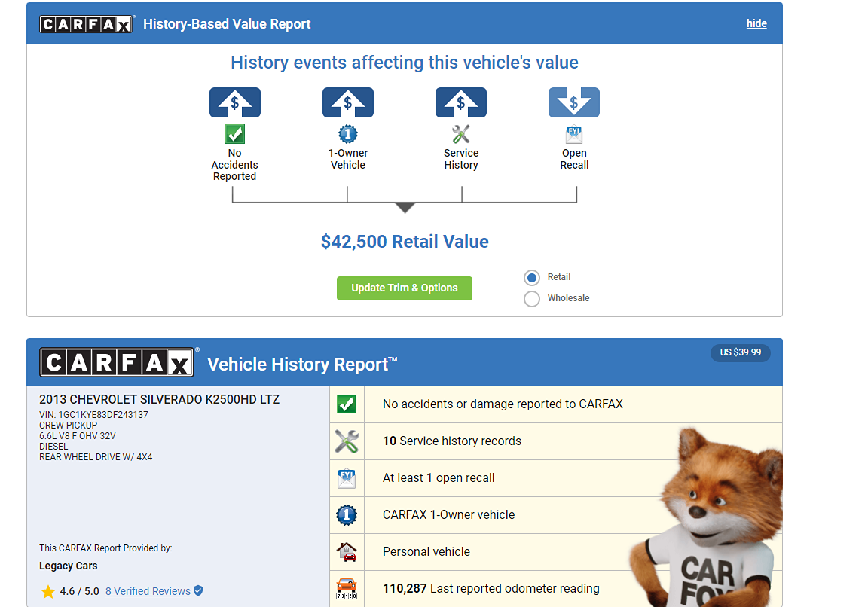Select the Retail radio button

(532, 278)
